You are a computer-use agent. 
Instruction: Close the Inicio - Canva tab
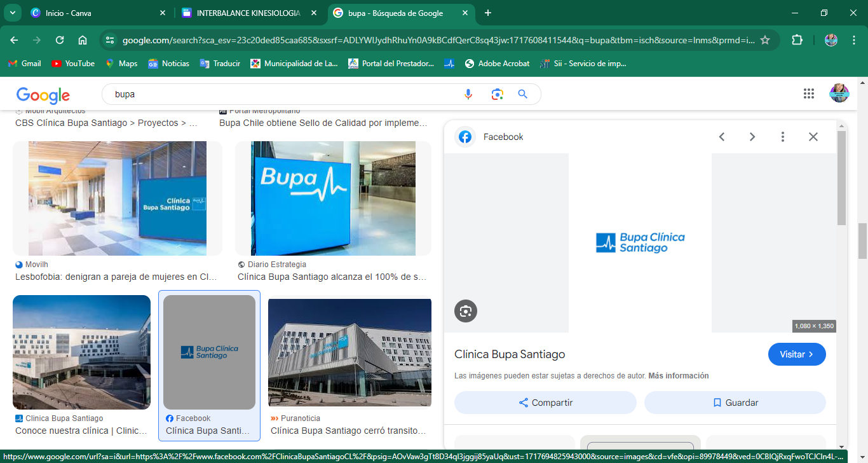[x=162, y=13]
